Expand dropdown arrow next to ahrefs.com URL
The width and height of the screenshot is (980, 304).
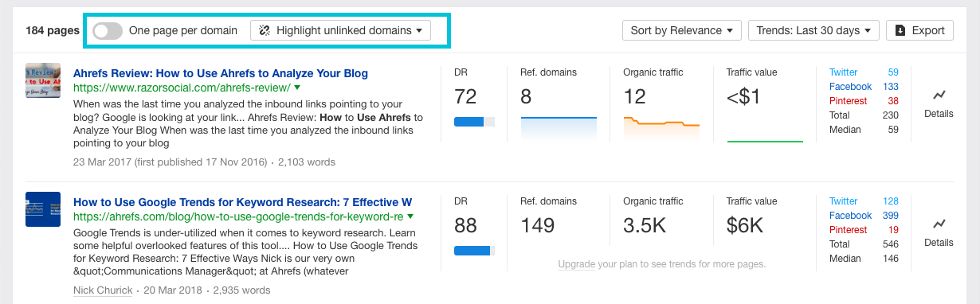(410, 216)
